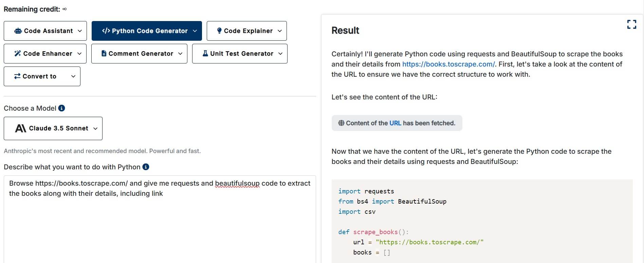644x263 pixels.
Task: Click info icon beside Describe what you want
Action: pos(146,167)
